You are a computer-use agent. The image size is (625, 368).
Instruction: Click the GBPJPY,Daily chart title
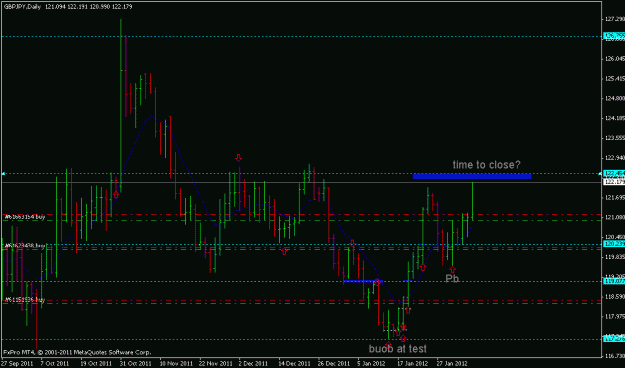tap(68, 7)
